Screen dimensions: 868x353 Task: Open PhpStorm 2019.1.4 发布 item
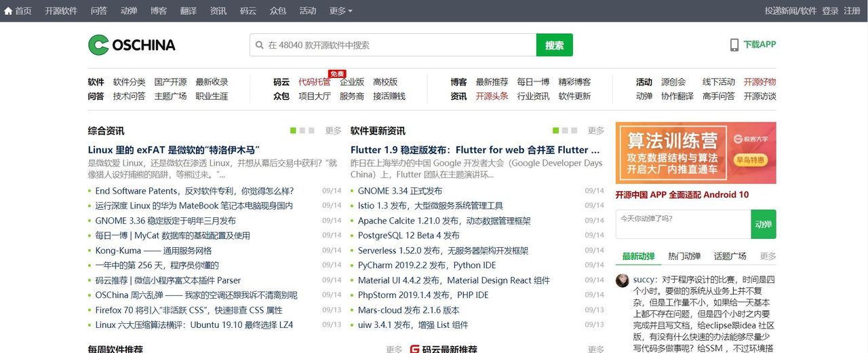coord(423,295)
